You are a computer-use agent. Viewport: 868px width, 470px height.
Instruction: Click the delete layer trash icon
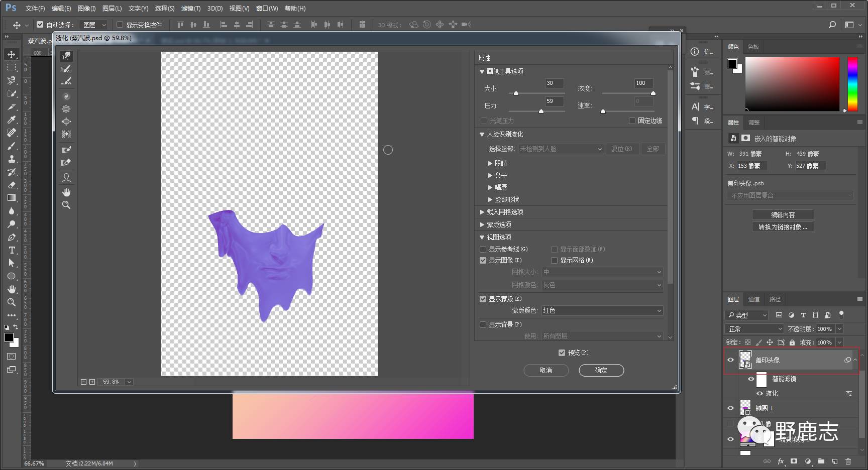click(x=848, y=461)
